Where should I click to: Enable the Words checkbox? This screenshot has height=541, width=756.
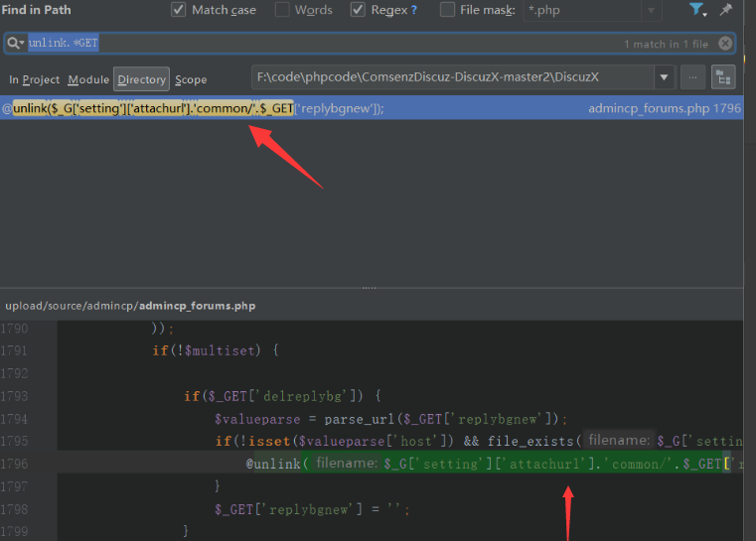coord(282,10)
